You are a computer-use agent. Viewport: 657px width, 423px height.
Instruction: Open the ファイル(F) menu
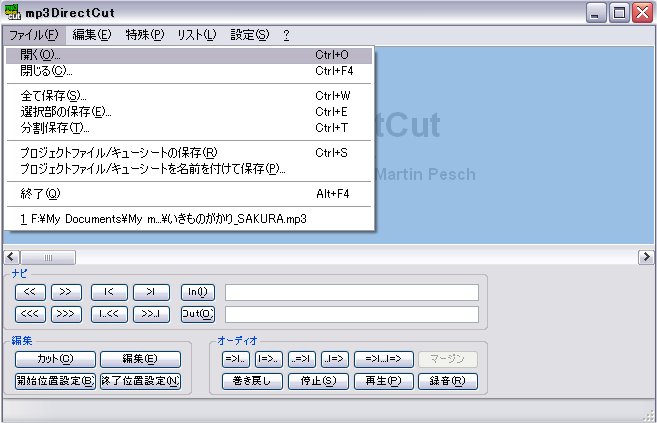click(x=34, y=35)
